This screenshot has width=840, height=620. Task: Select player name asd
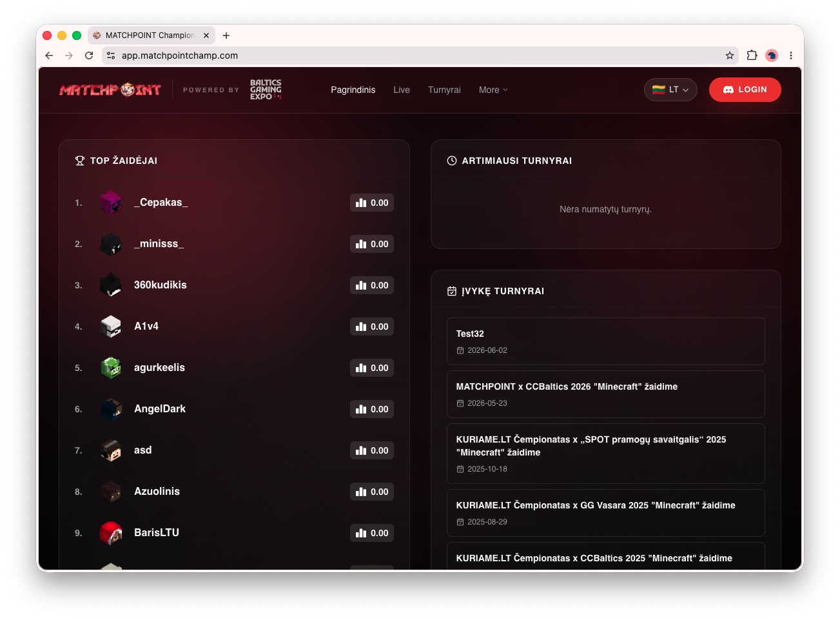[143, 450]
